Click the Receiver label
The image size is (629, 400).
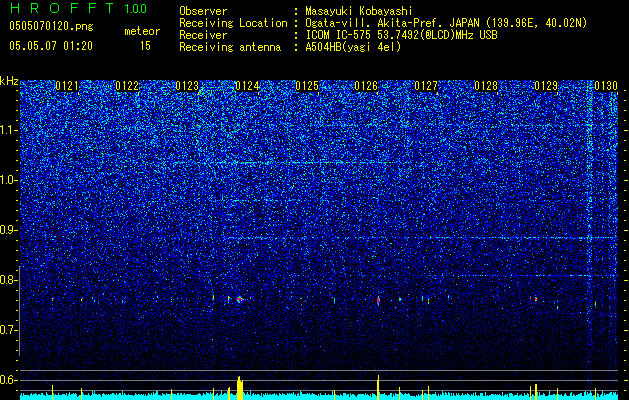click(203, 35)
